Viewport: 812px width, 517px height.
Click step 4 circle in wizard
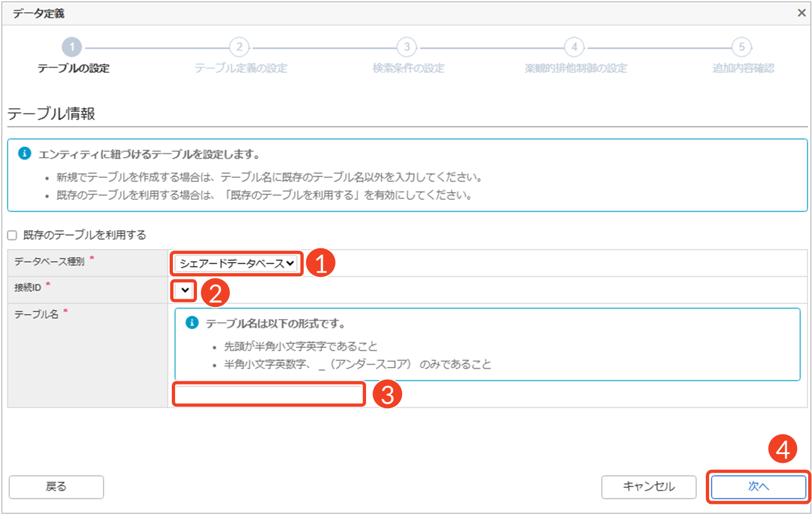(x=574, y=47)
